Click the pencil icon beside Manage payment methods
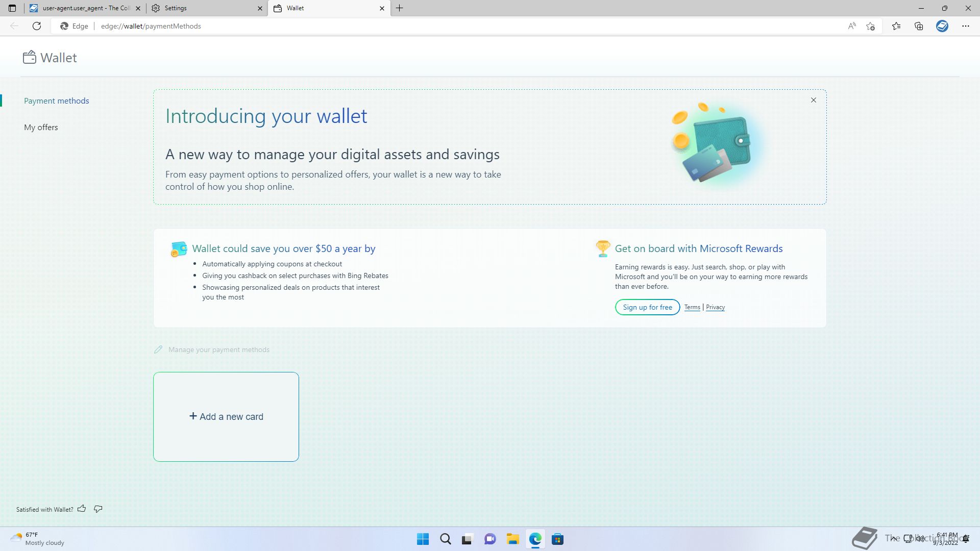Image resolution: width=980 pixels, height=551 pixels. coord(158,349)
